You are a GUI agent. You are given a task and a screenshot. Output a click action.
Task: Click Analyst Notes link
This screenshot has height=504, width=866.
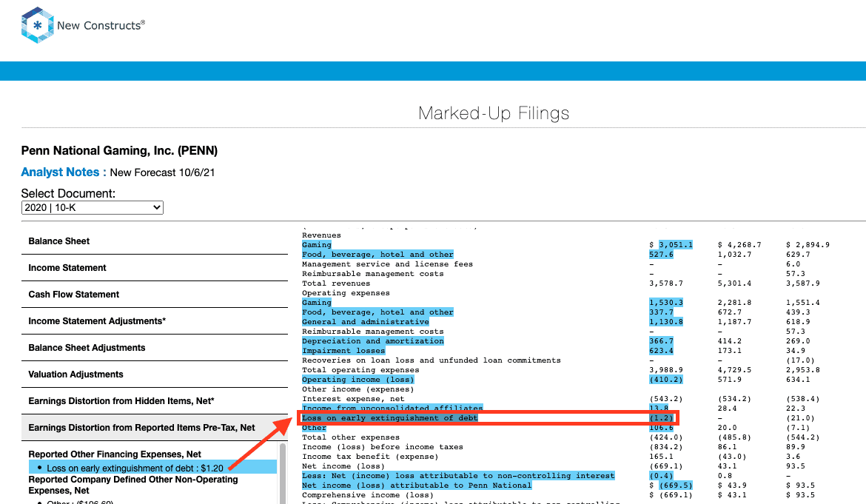[x=64, y=172]
